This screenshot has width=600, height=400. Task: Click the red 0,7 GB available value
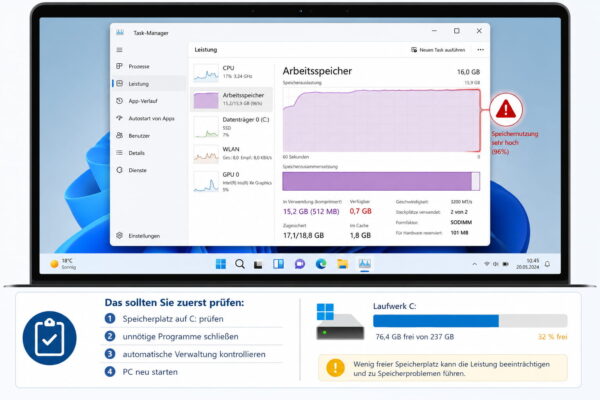[x=360, y=211]
